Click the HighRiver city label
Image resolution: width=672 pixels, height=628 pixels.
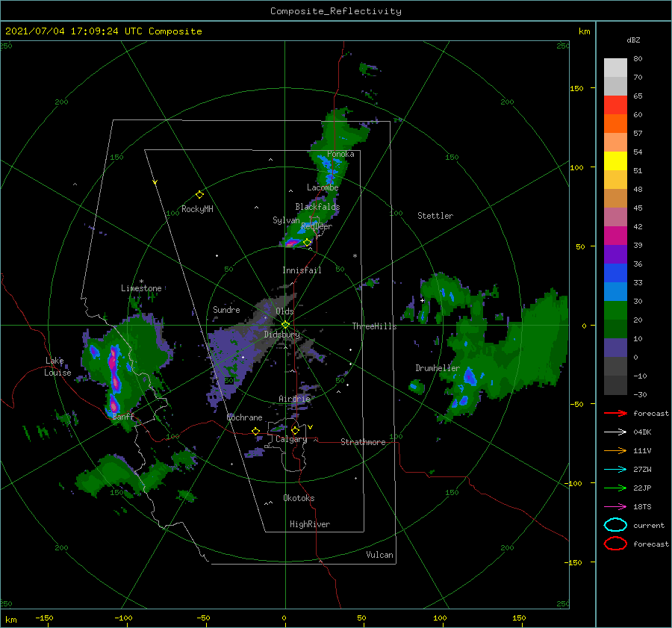pos(310,524)
